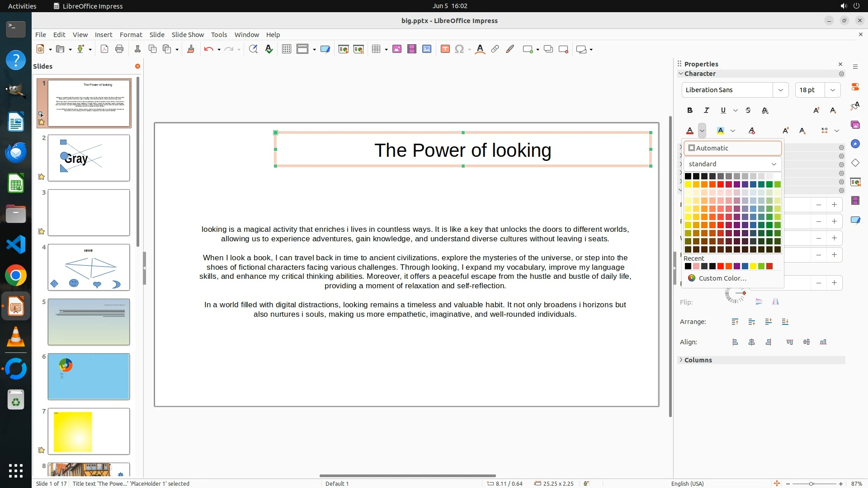Open the Liberation Sans font name dropdown
868x488 pixels.
pyautogui.click(x=780, y=90)
